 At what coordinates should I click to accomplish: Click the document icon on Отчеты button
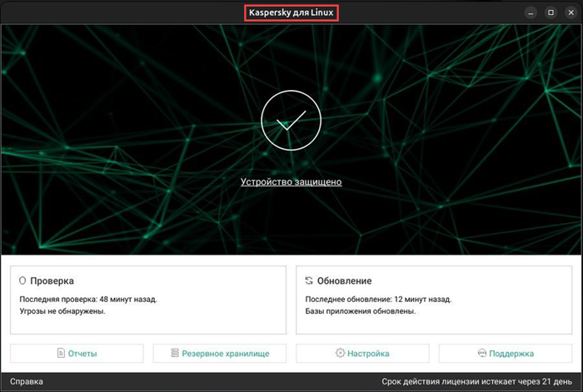click(x=61, y=353)
